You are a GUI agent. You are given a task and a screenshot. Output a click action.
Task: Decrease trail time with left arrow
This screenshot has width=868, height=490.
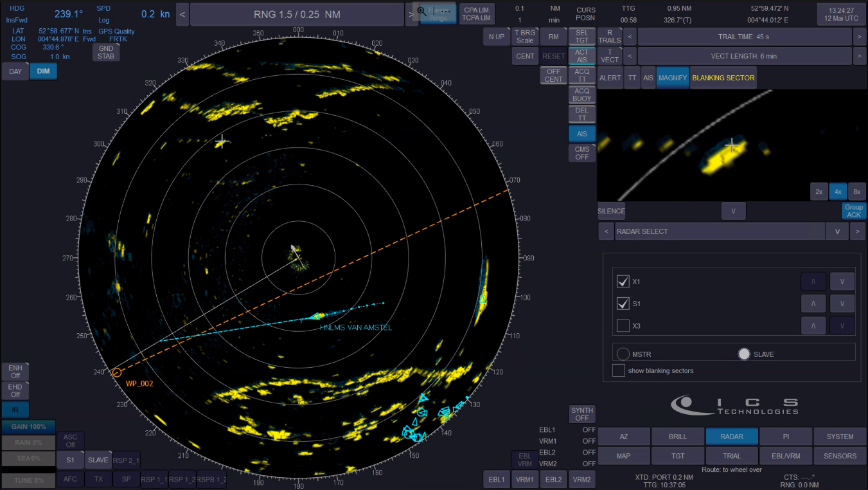tap(630, 37)
